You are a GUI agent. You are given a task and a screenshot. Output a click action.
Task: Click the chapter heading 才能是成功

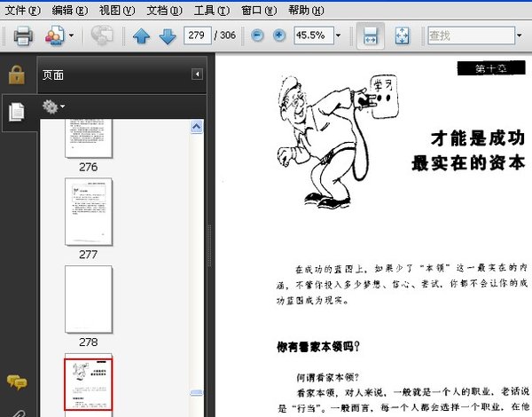pyautogui.click(x=478, y=138)
